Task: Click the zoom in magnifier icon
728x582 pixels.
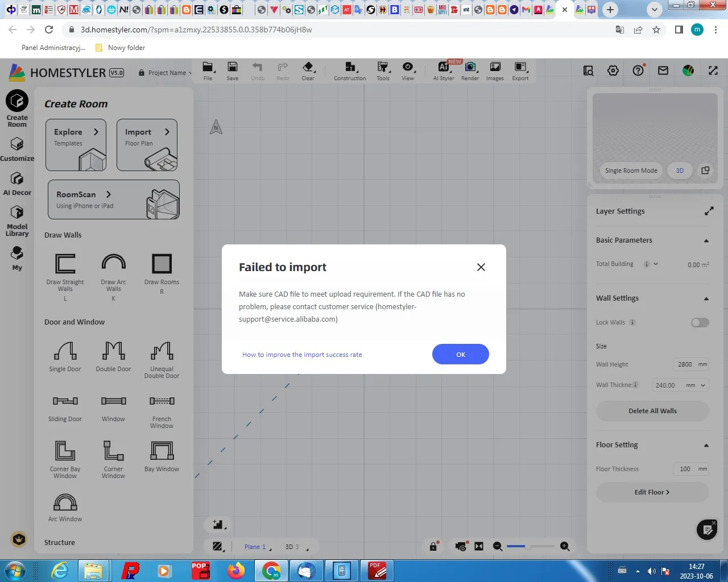Action: [565, 546]
